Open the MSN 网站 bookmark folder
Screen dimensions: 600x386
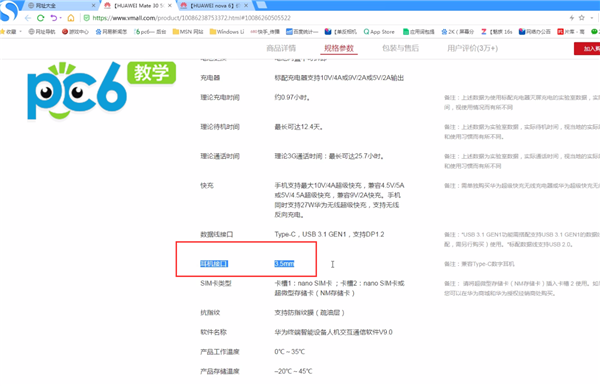point(188,32)
